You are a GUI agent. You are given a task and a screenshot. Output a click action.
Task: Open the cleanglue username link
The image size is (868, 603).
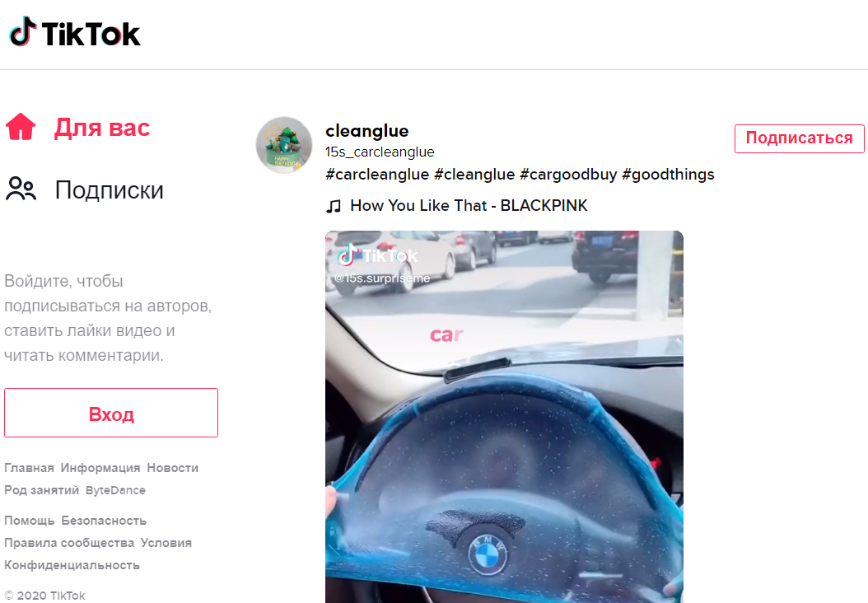pyautogui.click(x=367, y=131)
